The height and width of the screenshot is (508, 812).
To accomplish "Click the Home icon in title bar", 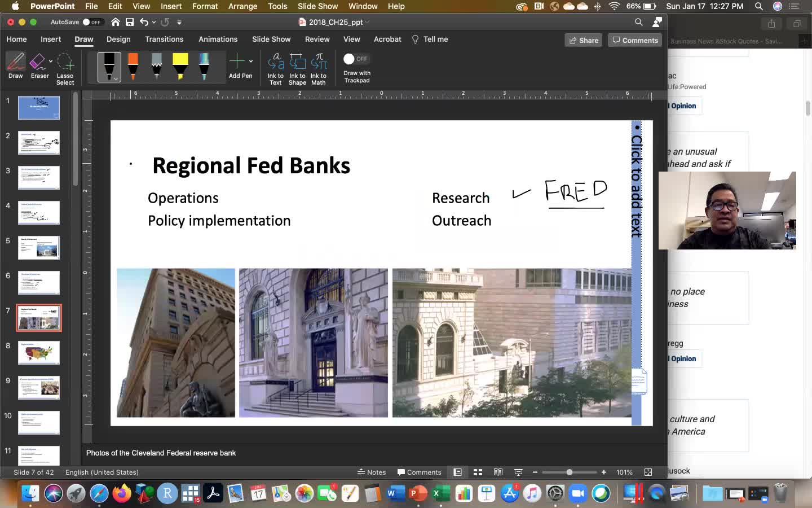I will (x=116, y=22).
